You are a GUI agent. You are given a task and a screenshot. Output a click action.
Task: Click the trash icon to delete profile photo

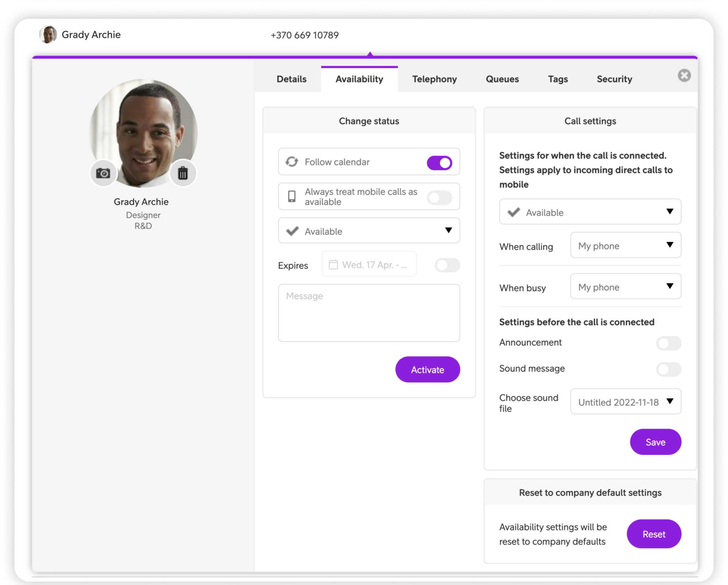click(x=183, y=173)
